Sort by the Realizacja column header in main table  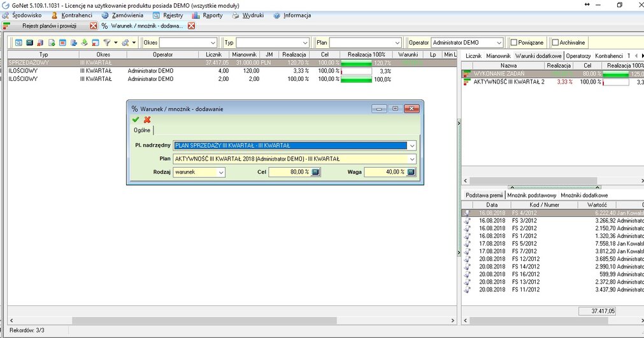click(x=294, y=54)
